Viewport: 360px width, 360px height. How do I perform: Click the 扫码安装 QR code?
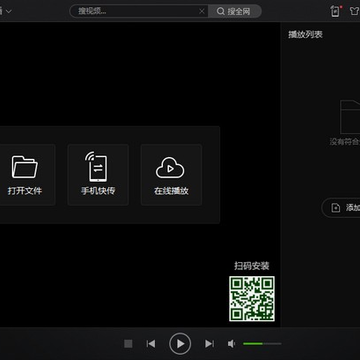click(x=252, y=299)
